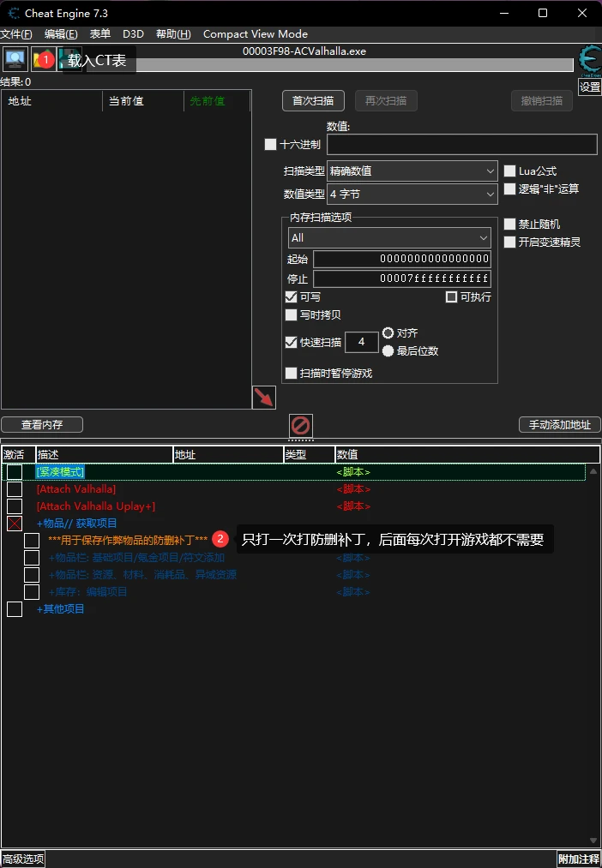Deactivate the +物品// 获取项目 checkbox

click(x=15, y=524)
